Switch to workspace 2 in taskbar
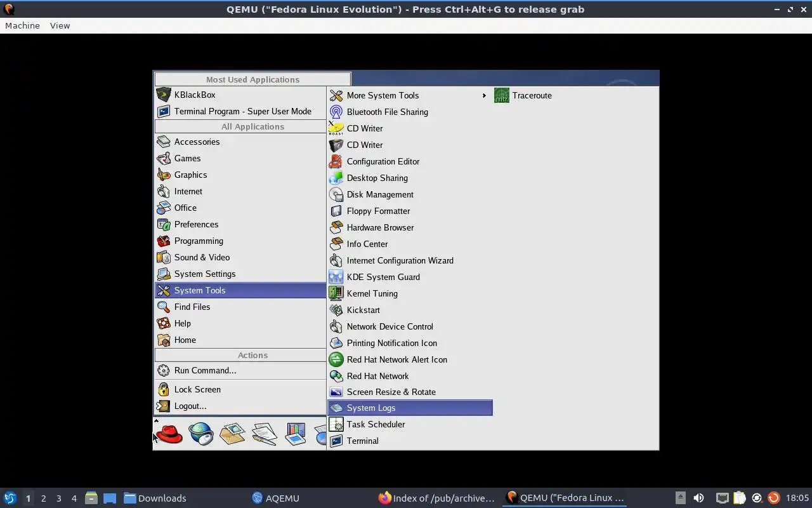This screenshot has width=812, height=508. tap(43, 498)
